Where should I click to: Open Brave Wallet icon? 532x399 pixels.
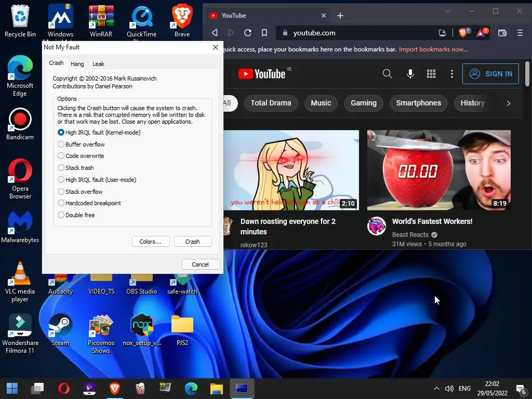pos(502,33)
